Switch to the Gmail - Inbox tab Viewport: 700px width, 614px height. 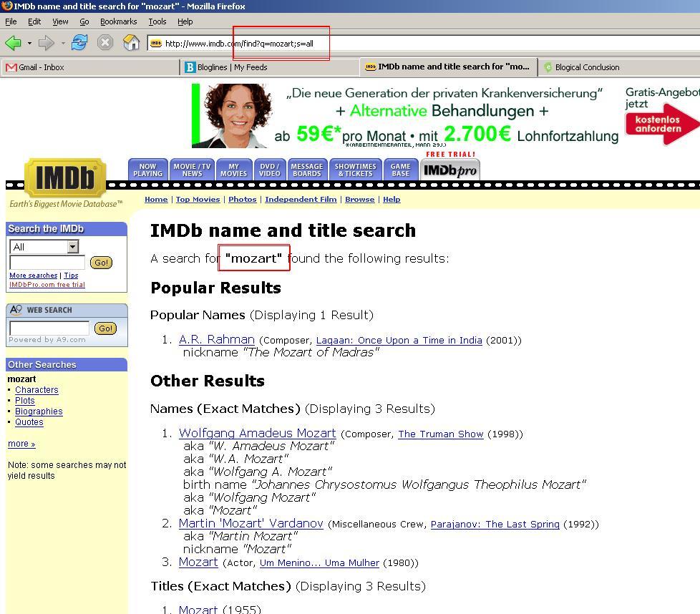click(x=89, y=67)
